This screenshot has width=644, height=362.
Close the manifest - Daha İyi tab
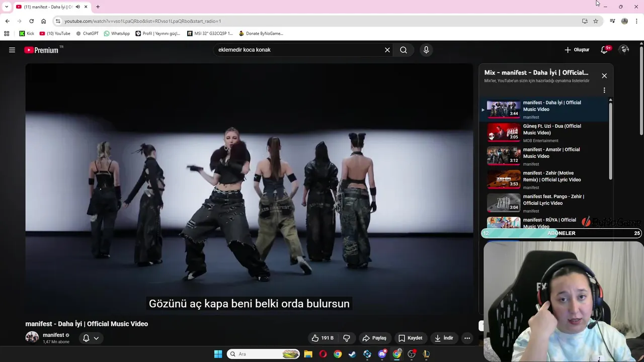[86, 7]
